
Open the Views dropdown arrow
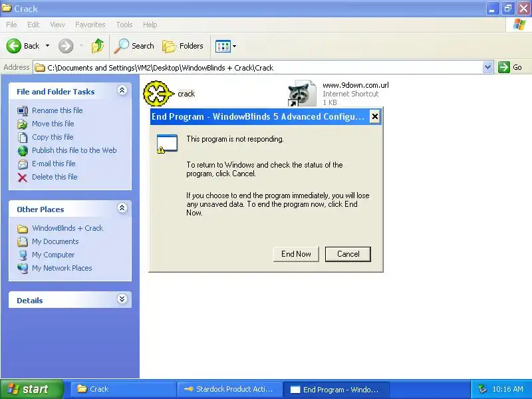coord(234,46)
